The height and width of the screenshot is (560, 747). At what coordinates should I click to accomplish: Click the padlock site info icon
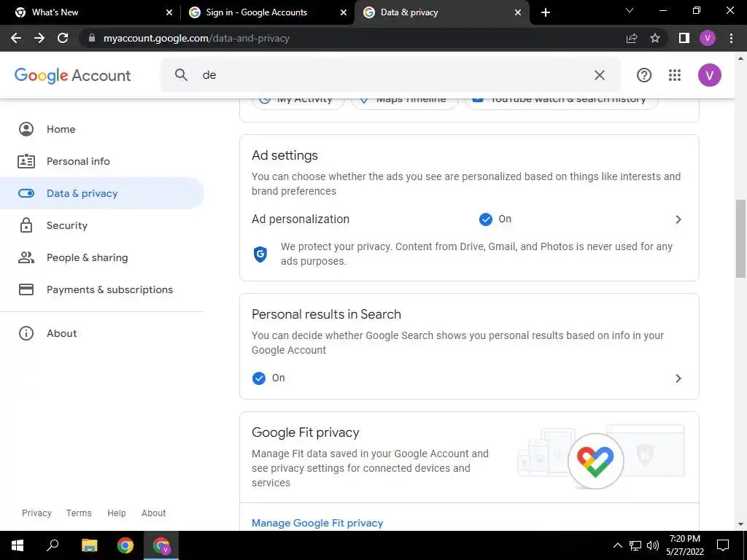[92, 38]
